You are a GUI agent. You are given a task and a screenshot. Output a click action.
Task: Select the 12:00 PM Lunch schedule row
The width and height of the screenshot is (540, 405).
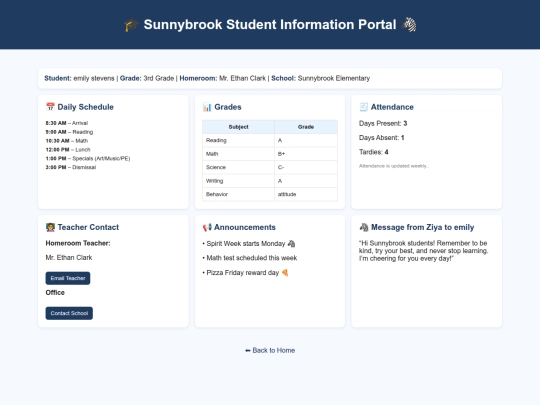click(68, 150)
